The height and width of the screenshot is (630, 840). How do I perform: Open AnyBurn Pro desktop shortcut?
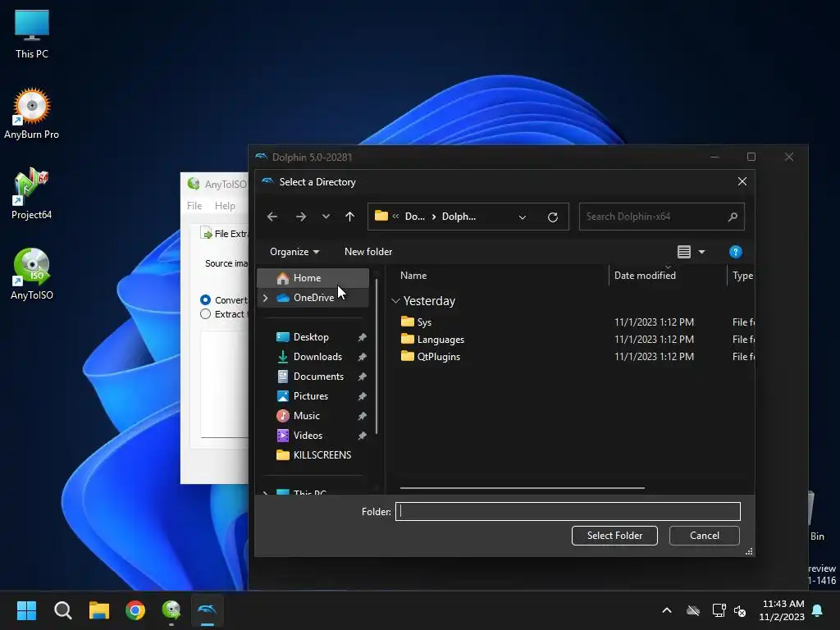[x=32, y=113]
